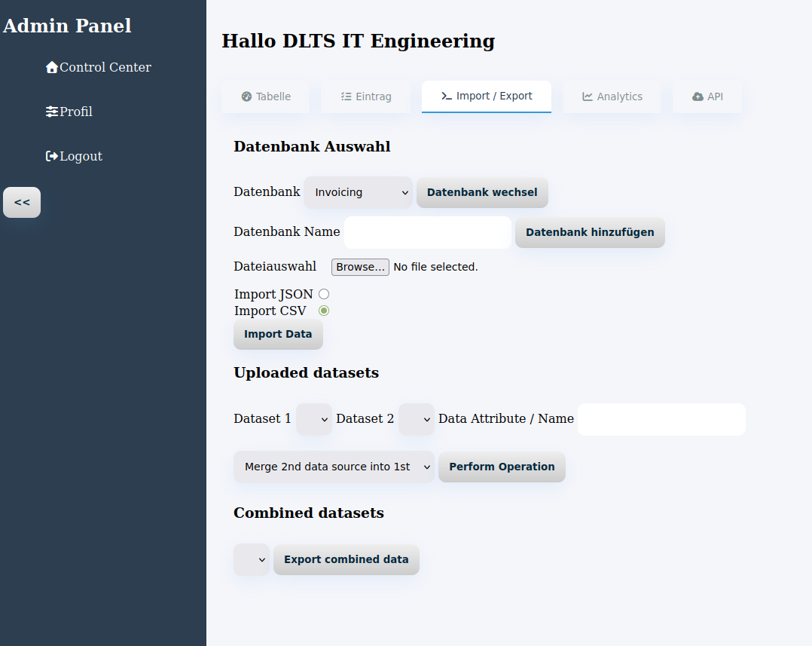This screenshot has height=646, width=812.
Task: Click Browse... to choose a file
Action: click(x=360, y=267)
